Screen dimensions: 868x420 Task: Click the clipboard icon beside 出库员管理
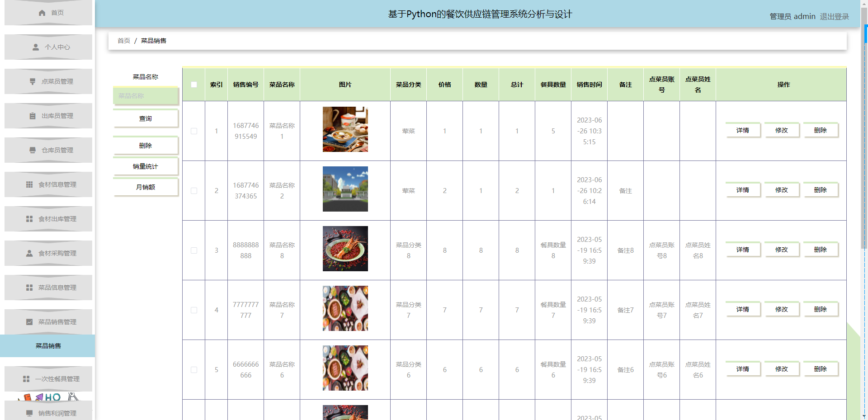33,116
